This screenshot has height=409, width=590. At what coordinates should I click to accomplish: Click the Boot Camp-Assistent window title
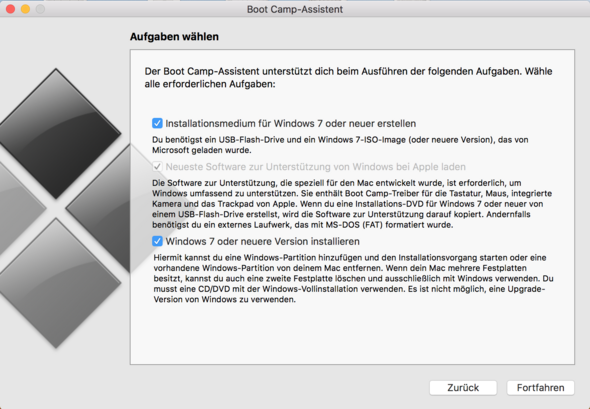(x=295, y=9)
